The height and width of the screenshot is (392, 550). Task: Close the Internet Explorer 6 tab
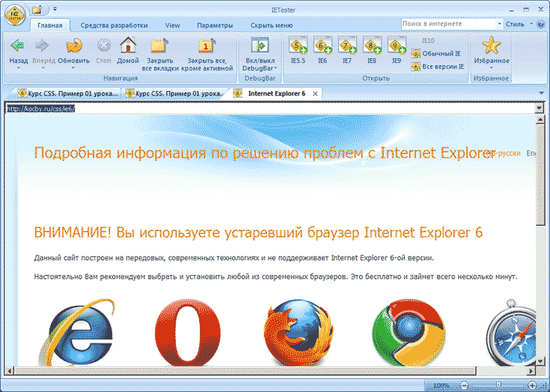[x=315, y=93]
